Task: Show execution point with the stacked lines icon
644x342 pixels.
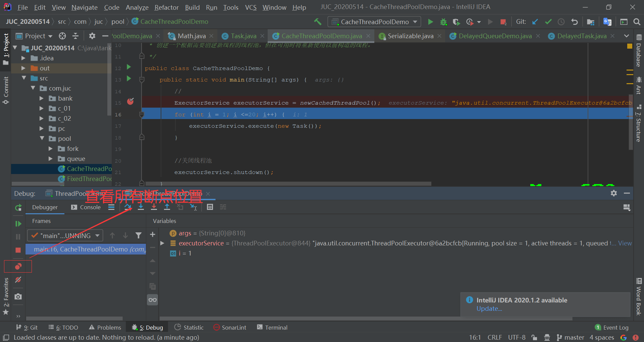Action: (x=111, y=207)
